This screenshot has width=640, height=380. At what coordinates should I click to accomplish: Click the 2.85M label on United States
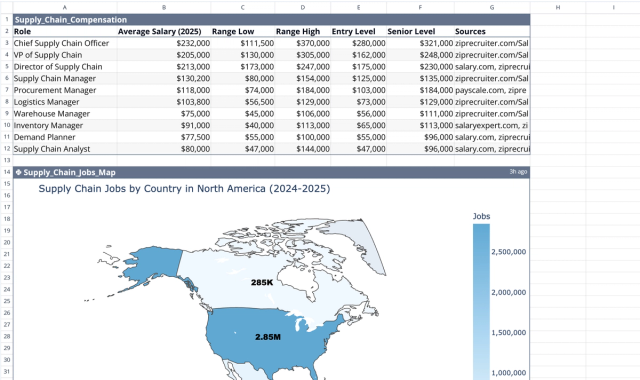pos(268,337)
